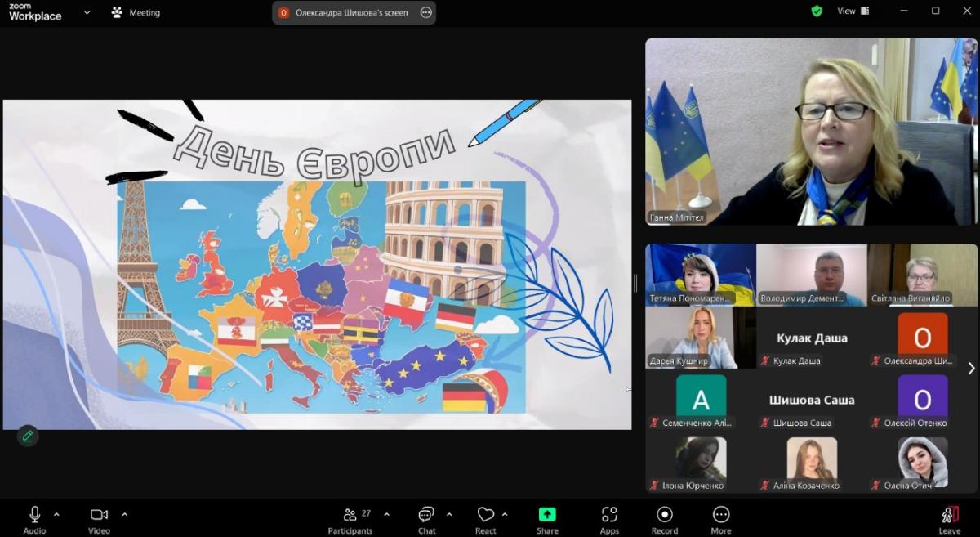Start camera with the Video button
Viewport: 980px width, 537px height.
(x=99, y=519)
